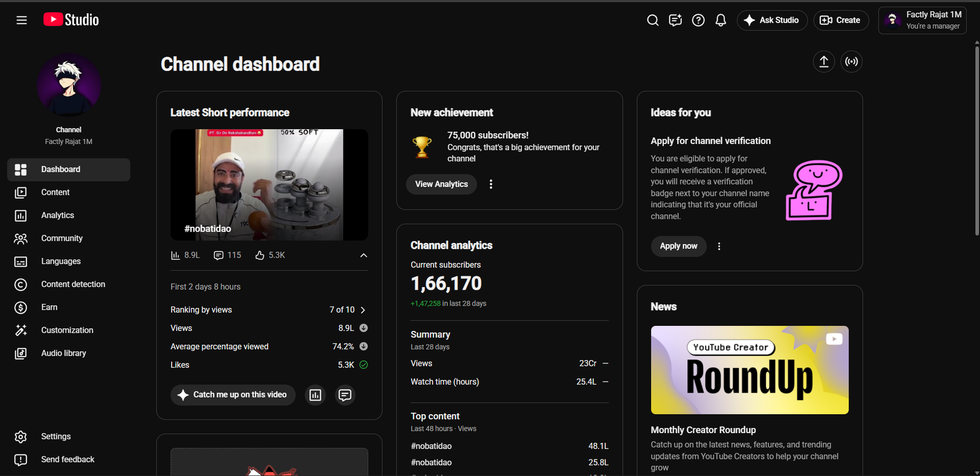
Task: Click Send feedback in the sidebar
Action: (69, 459)
